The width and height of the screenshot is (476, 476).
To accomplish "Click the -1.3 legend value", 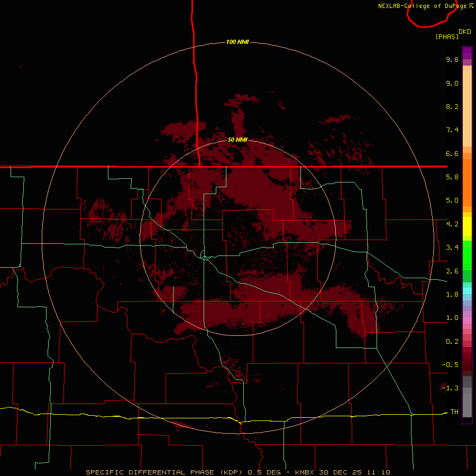I will point(450,388).
